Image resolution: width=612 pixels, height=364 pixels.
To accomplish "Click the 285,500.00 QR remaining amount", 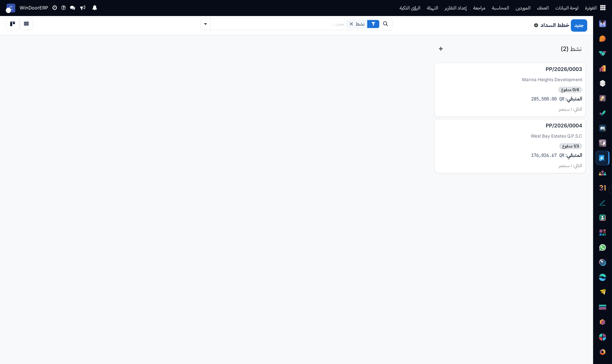I will pos(548,99).
